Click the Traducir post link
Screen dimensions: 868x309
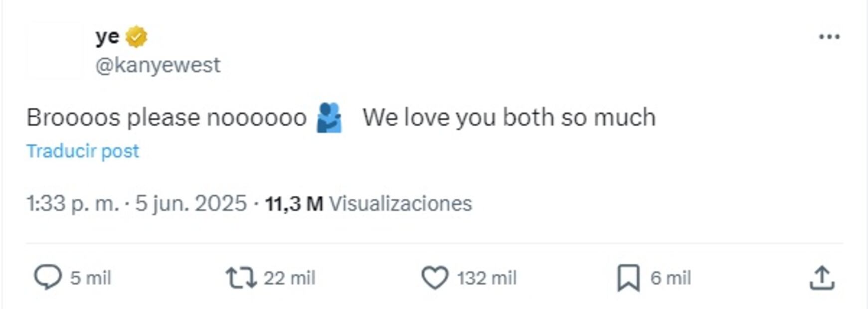click(83, 151)
